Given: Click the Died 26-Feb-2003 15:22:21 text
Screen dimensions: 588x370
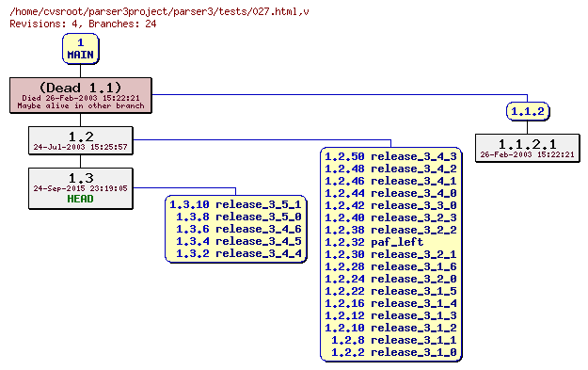Looking at the screenshot, I should tap(81, 98).
